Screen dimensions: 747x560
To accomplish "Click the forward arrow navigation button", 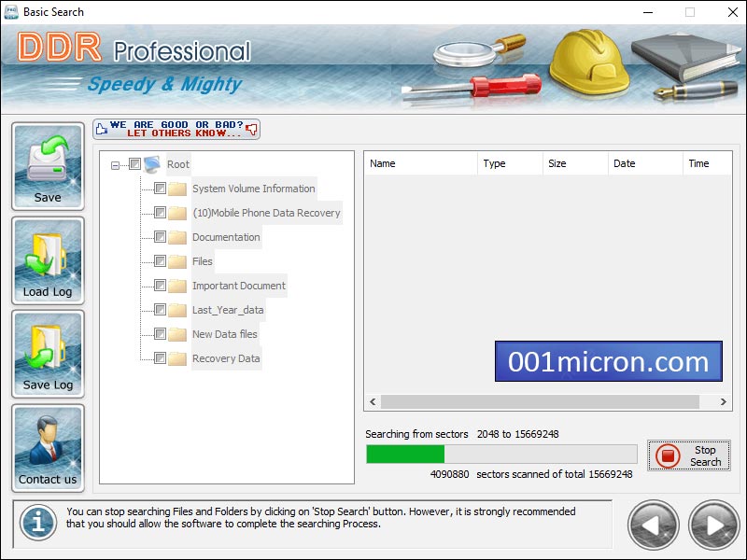I will (x=713, y=525).
